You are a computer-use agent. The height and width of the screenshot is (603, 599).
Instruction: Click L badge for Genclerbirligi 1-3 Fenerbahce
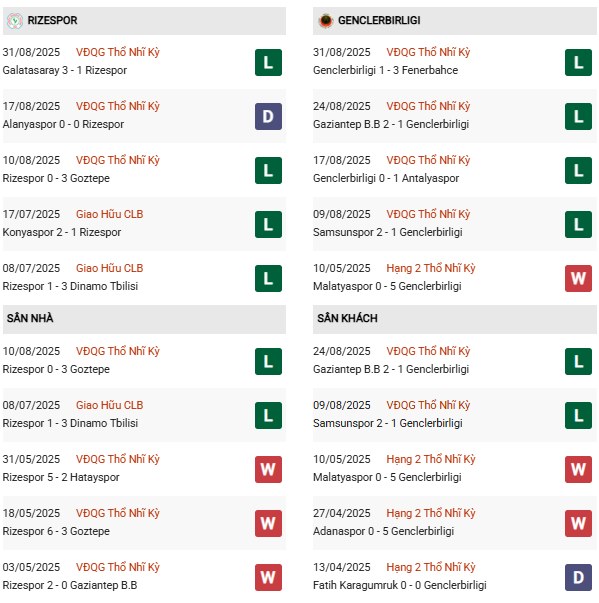[578, 62]
